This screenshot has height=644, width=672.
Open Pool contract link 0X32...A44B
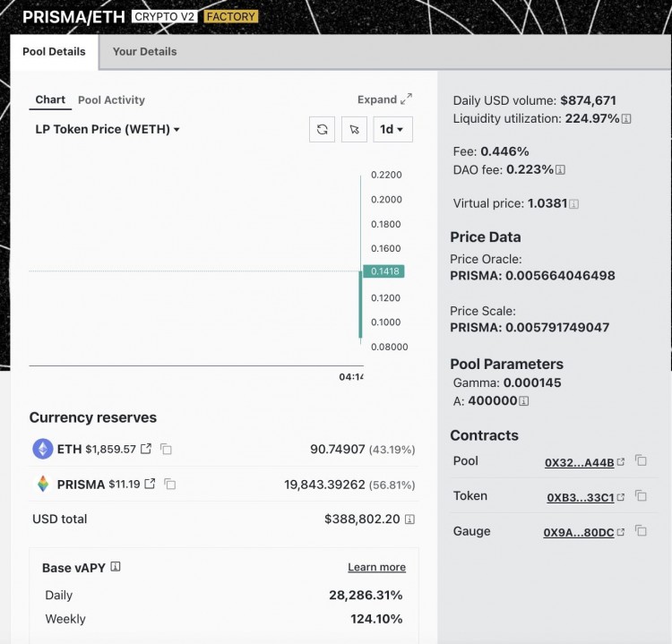[579, 462]
